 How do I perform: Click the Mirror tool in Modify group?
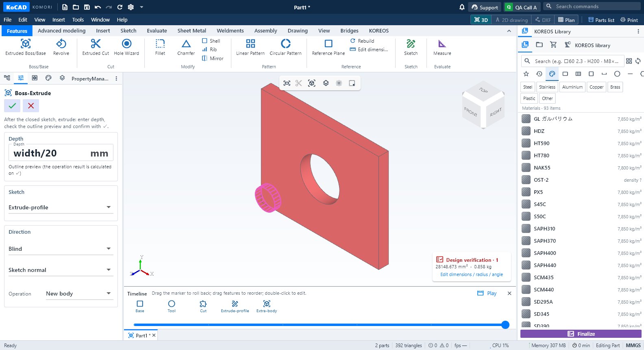point(213,59)
